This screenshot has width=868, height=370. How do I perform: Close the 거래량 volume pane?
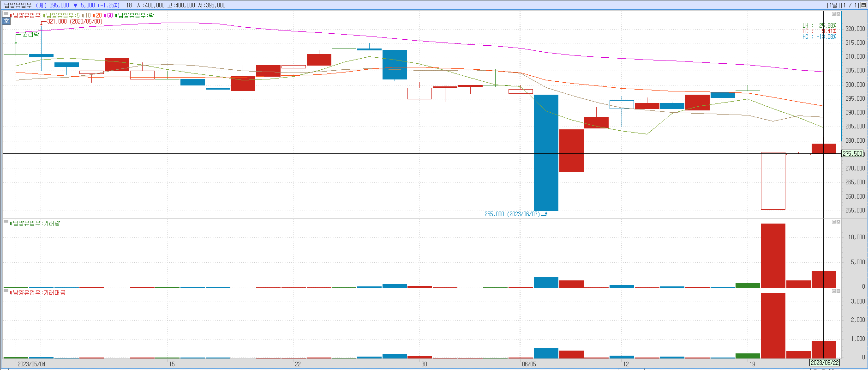click(838, 222)
